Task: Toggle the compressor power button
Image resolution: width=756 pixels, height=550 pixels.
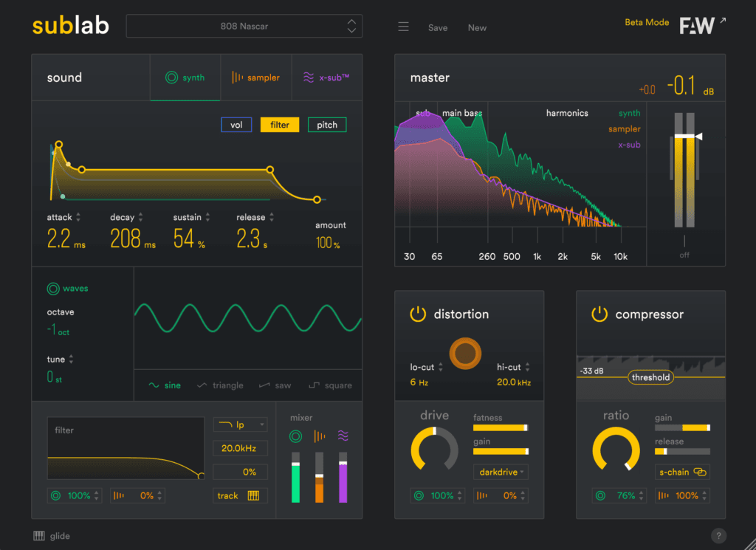Action: point(599,314)
